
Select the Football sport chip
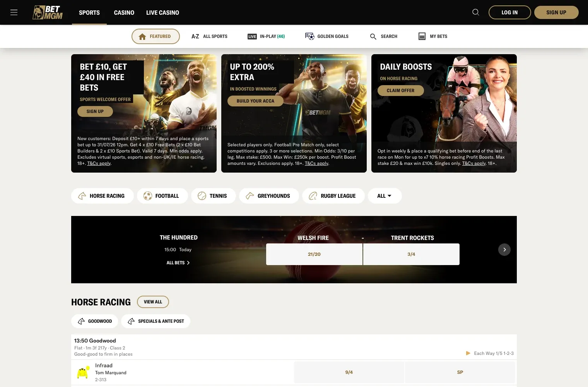click(x=162, y=196)
